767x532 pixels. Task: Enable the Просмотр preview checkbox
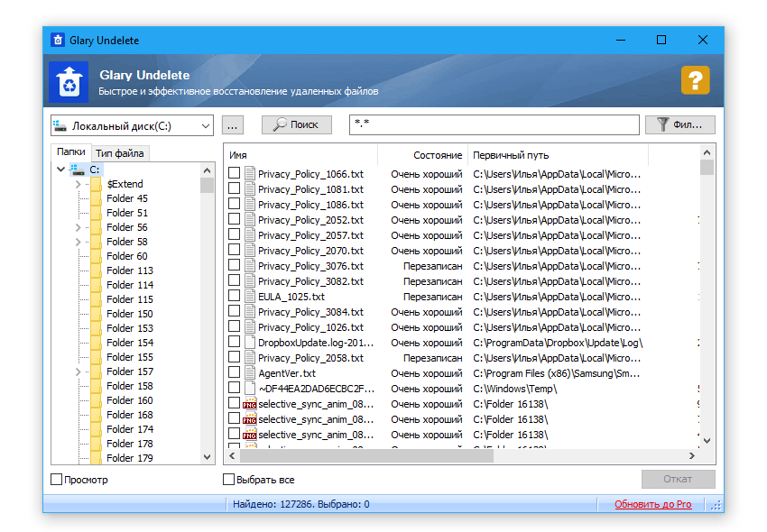pyautogui.click(x=57, y=479)
